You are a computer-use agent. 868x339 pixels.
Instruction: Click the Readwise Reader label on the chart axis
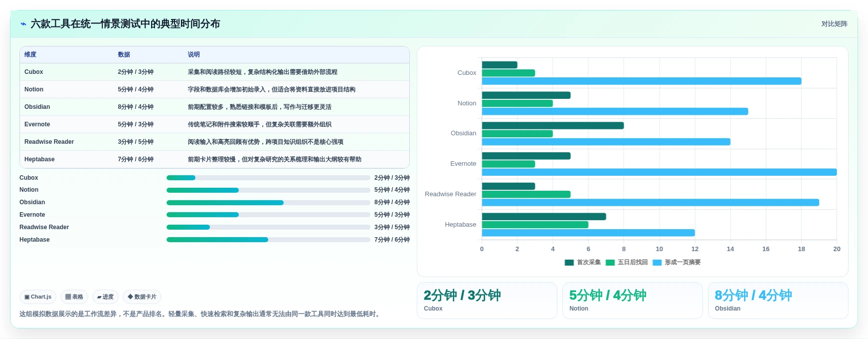(x=450, y=194)
